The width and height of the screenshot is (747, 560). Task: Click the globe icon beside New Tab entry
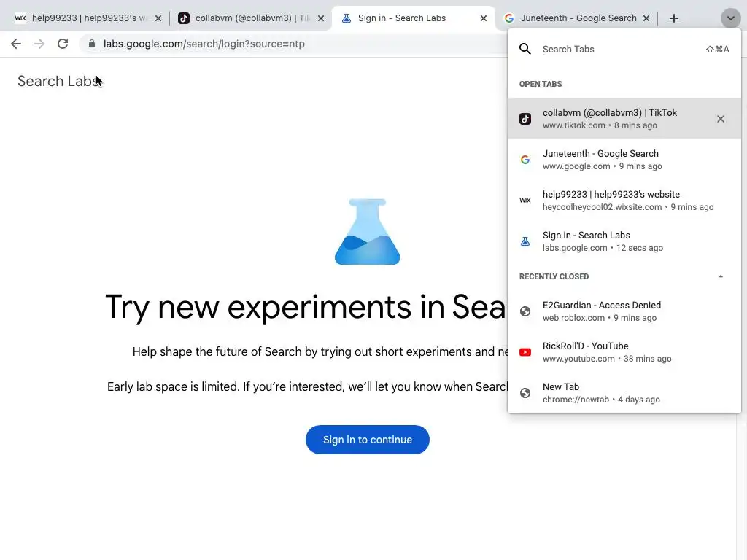(525, 393)
